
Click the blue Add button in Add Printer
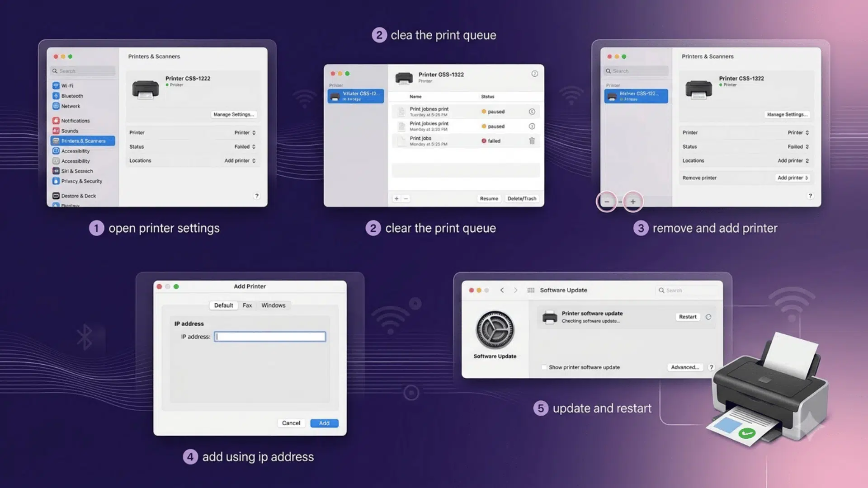point(324,423)
